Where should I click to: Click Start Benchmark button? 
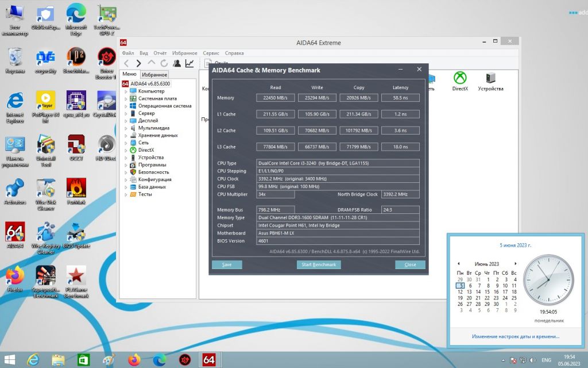[x=319, y=264]
